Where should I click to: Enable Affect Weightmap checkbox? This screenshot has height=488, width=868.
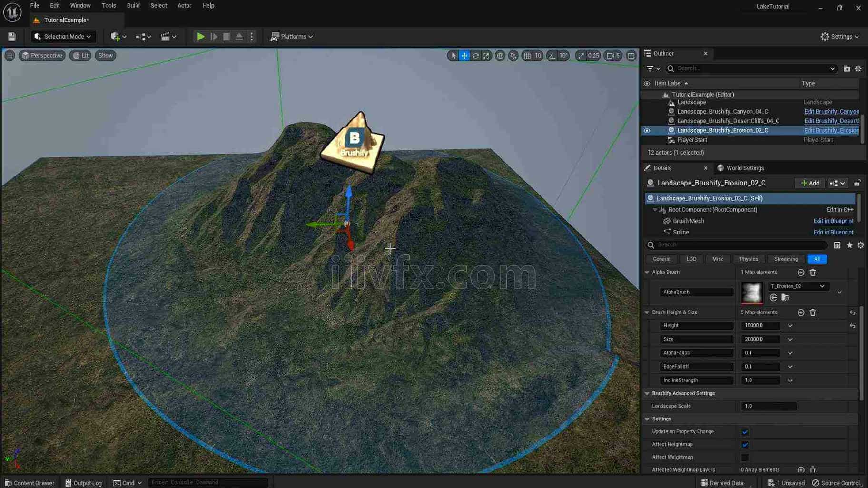coord(745,458)
